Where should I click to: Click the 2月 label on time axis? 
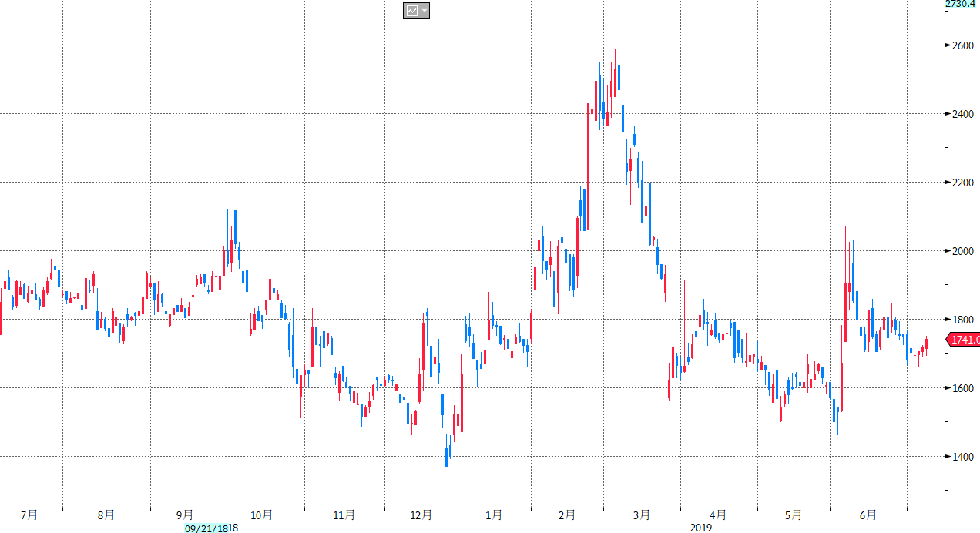click(x=567, y=515)
